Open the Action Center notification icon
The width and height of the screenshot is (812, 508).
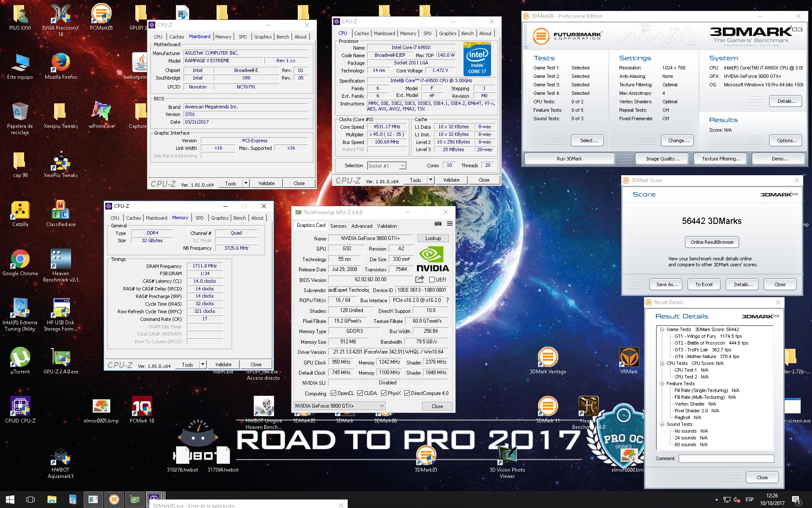pyautogui.click(x=796, y=500)
